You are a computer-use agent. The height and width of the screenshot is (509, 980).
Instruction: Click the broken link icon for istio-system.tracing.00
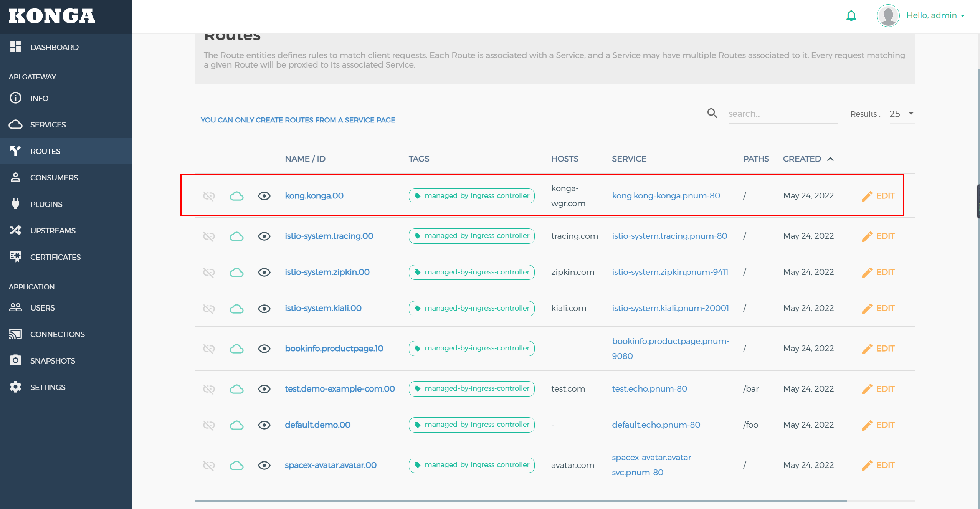[209, 236]
